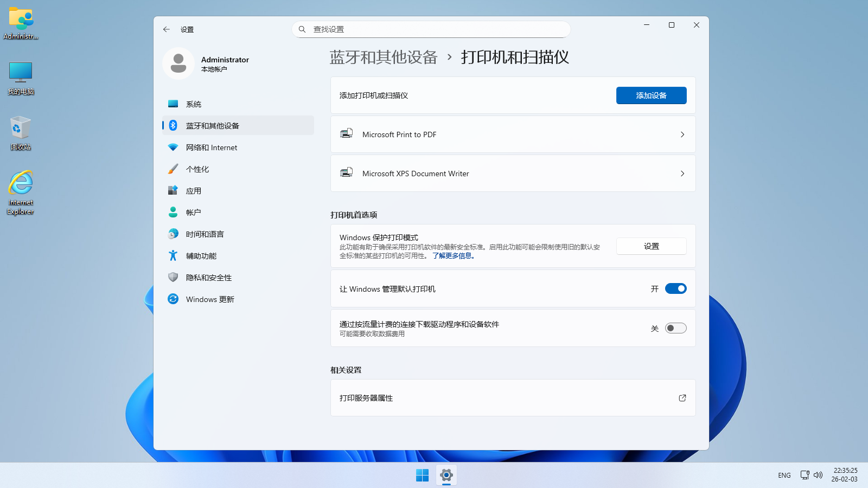The width and height of the screenshot is (868, 488).
Task: Open 隐私和安全性 section
Action: coord(238,277)
